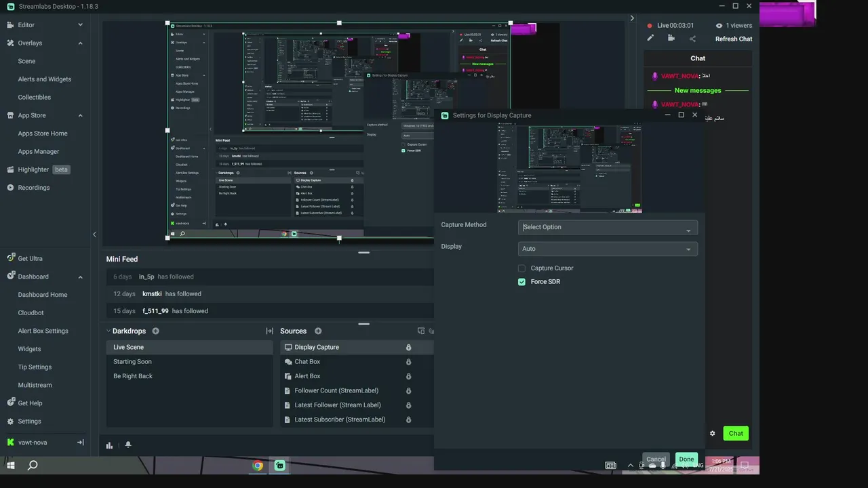Click the scene transitions icon
The image size is (868, 488).
pos(269,331)
